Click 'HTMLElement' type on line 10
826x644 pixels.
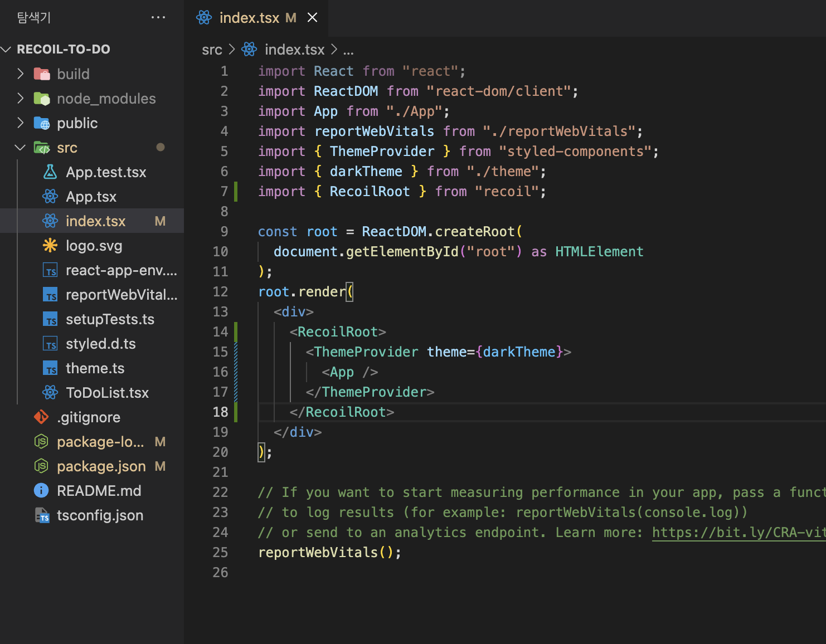(599, 252)
